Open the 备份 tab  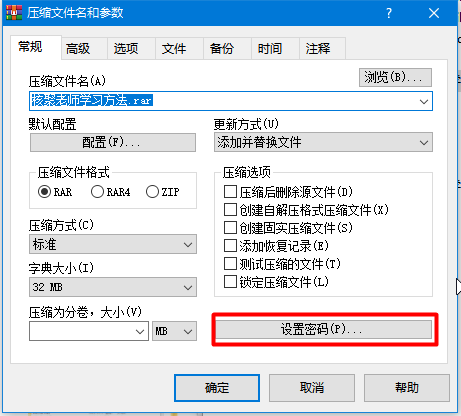(222, 49)
